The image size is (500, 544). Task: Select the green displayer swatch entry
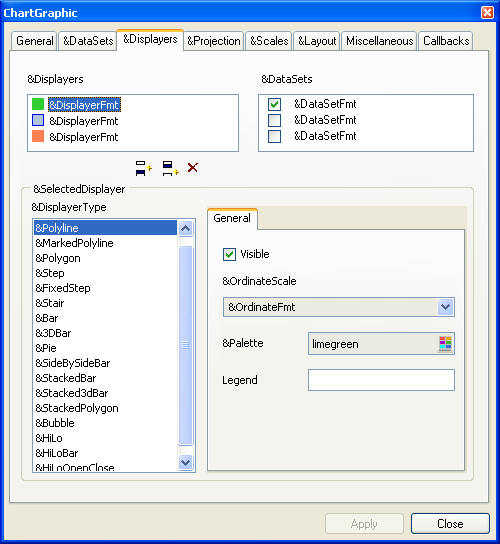click(38, 104)
